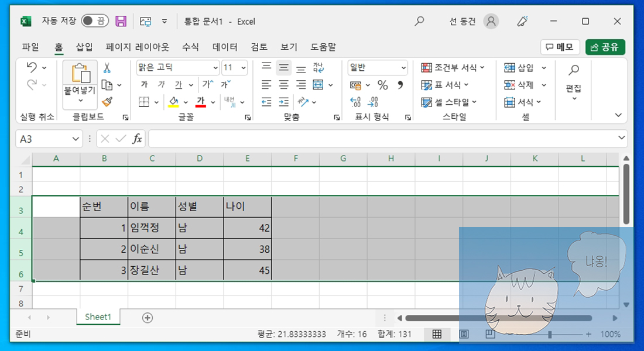Increase font size with the larger 가 icon

(208, 84)
